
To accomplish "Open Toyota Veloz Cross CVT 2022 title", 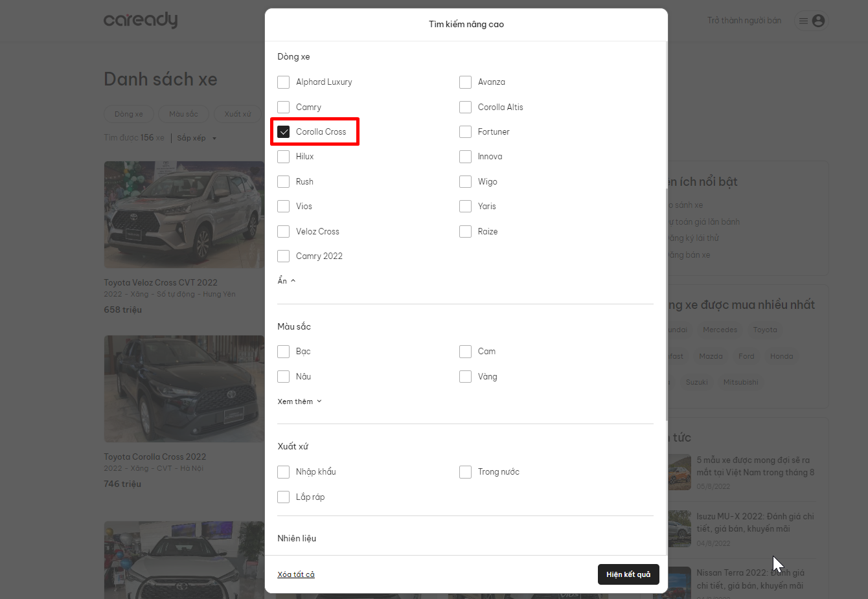I will (161, 282).
